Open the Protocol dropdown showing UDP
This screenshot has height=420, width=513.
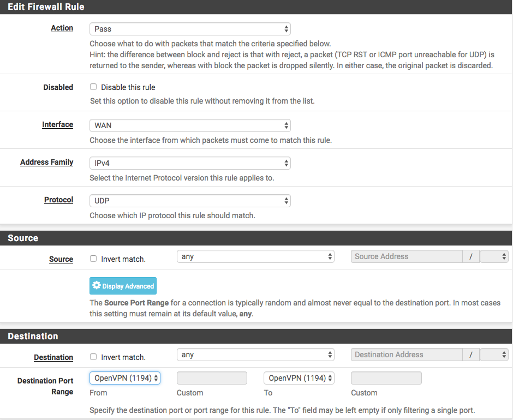tap(190, 201)
